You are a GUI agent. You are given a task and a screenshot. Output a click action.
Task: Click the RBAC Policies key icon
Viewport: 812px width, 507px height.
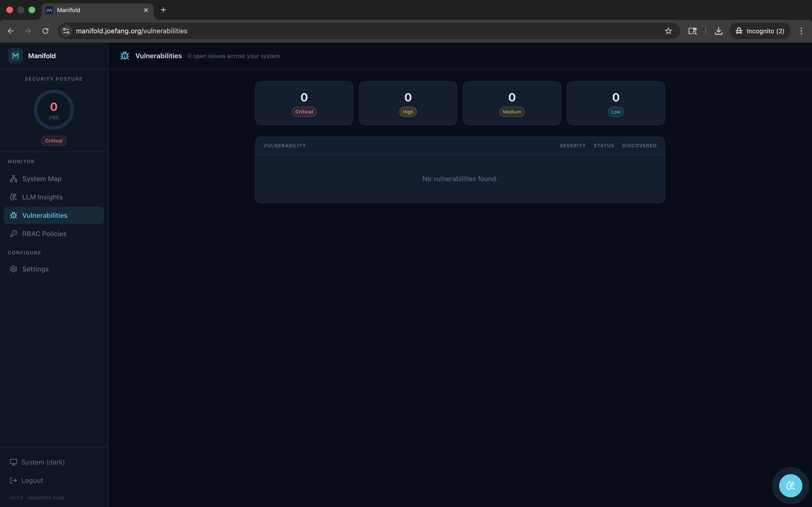[14, 234]
